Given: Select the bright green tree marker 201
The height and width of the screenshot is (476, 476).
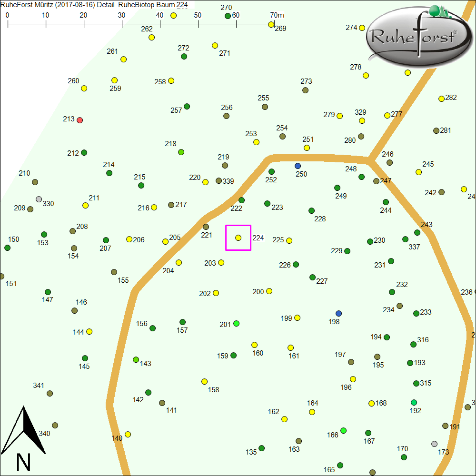Looking at the screenshot, I should click(x=237, y=324).
